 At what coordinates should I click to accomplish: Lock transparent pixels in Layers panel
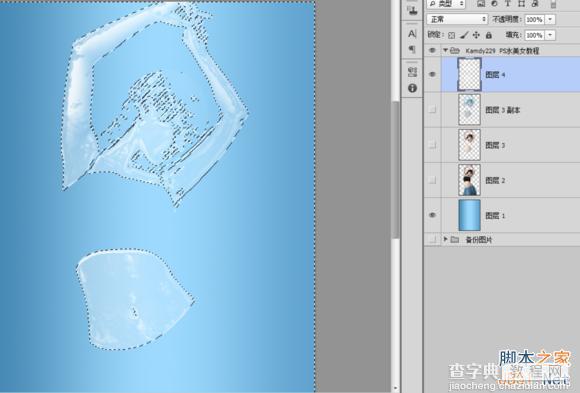point(451,36)
